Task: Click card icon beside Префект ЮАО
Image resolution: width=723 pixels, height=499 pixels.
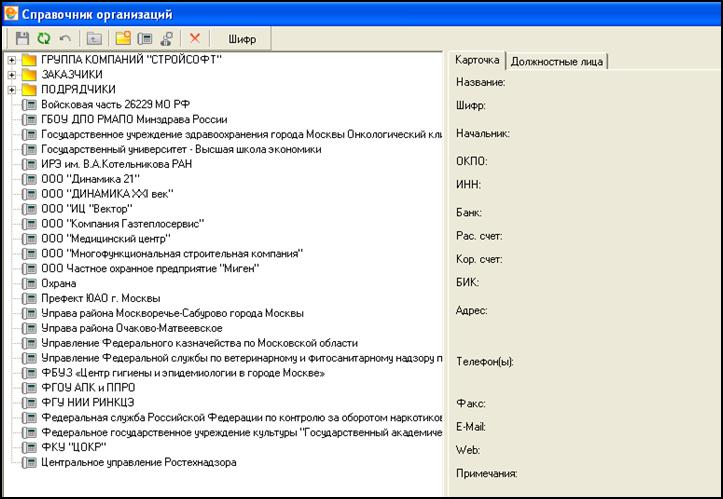Action: (29, 299)
